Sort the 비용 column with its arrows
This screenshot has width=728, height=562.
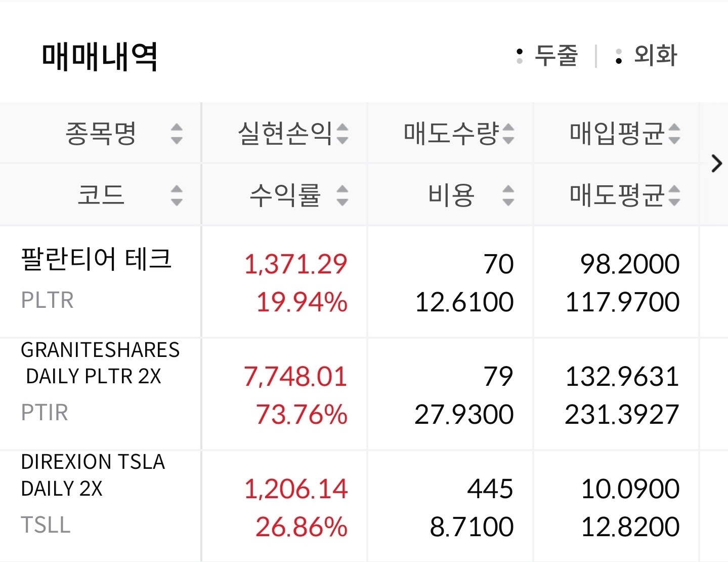[x=508, y=195]
